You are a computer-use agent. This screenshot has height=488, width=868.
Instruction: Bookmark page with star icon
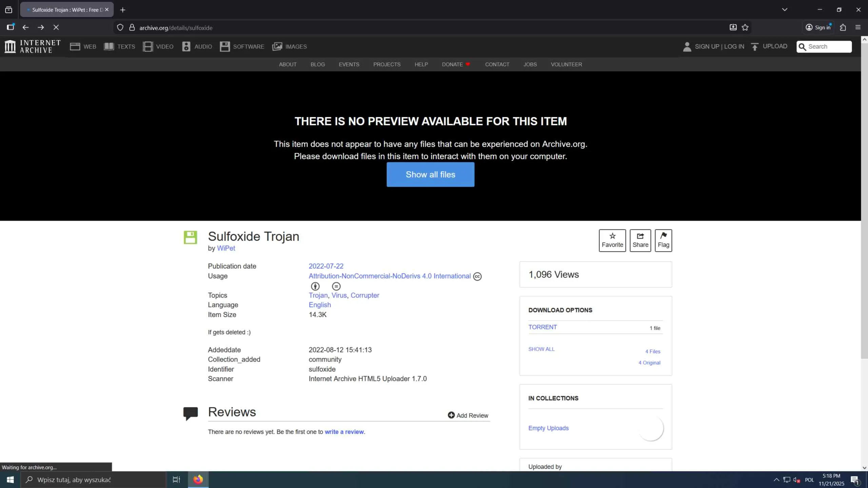745,27
